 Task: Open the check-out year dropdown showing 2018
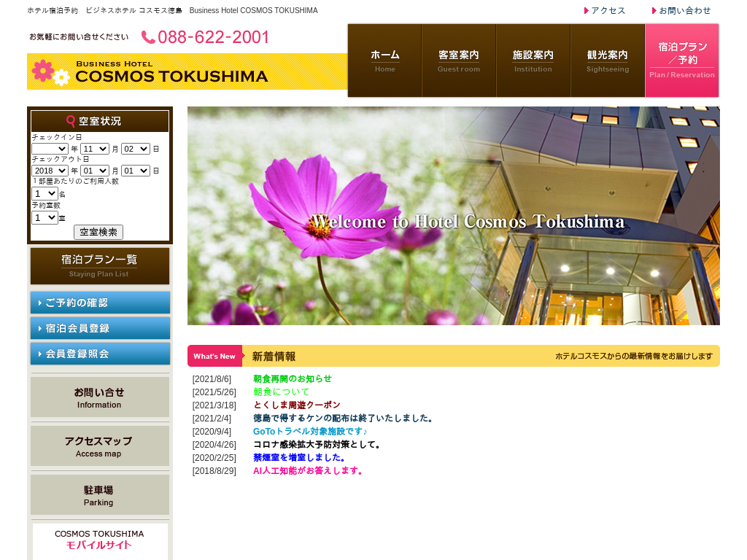tap(50, 171)
